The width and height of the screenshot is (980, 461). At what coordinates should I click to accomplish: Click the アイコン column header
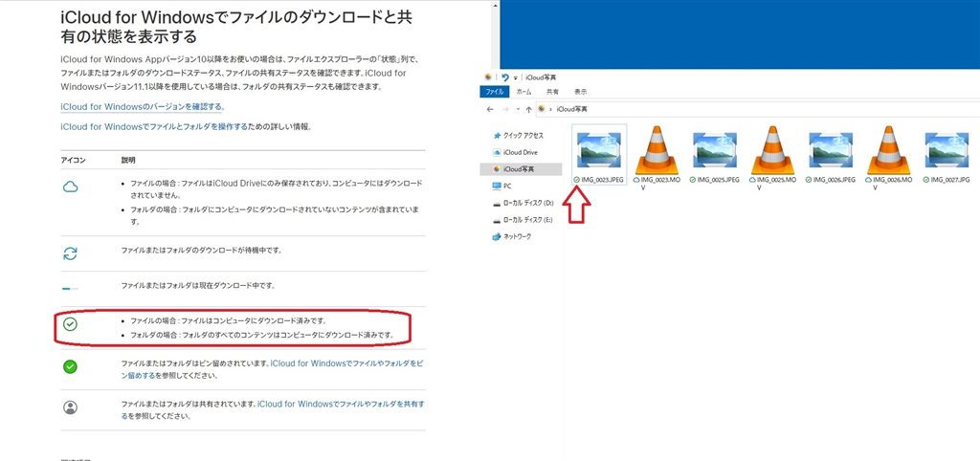click(x=73, y=161)
